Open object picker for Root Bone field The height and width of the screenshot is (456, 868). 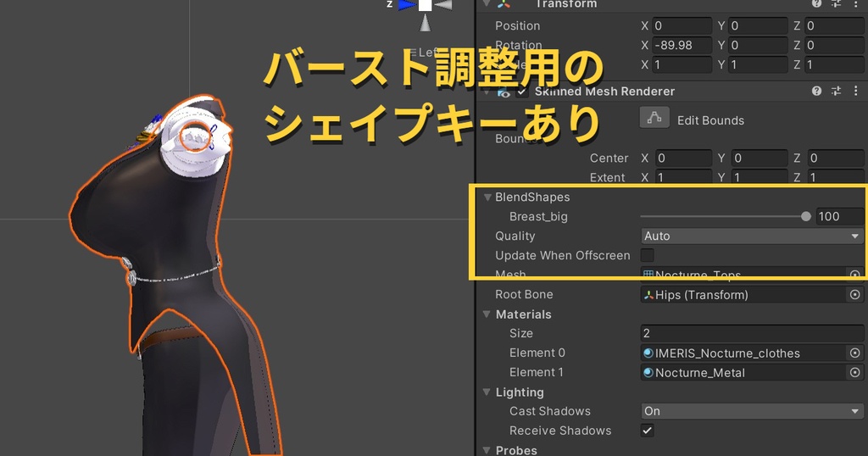854,295
